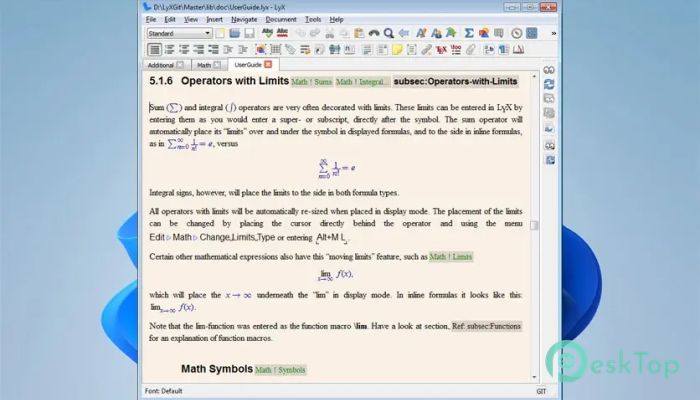Viewport: 700px width, 400px height.
Task: Open the Edit menu
Action: tap(170, 20)
